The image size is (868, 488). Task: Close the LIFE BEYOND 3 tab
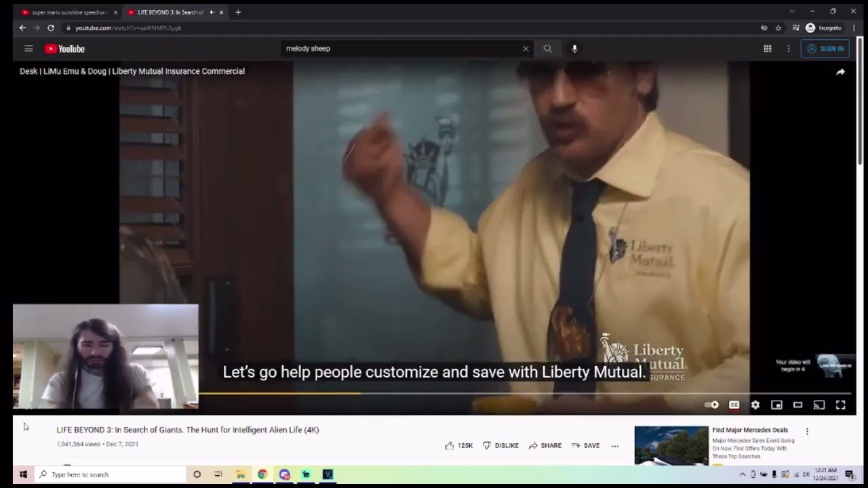point(221,12)
